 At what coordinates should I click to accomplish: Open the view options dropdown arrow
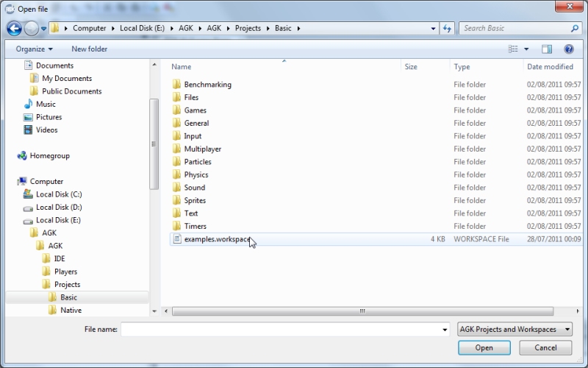[526, 49]
